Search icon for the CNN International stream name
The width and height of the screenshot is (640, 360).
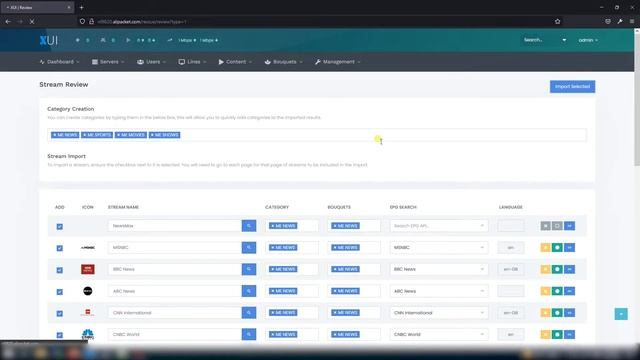point(249,313)
